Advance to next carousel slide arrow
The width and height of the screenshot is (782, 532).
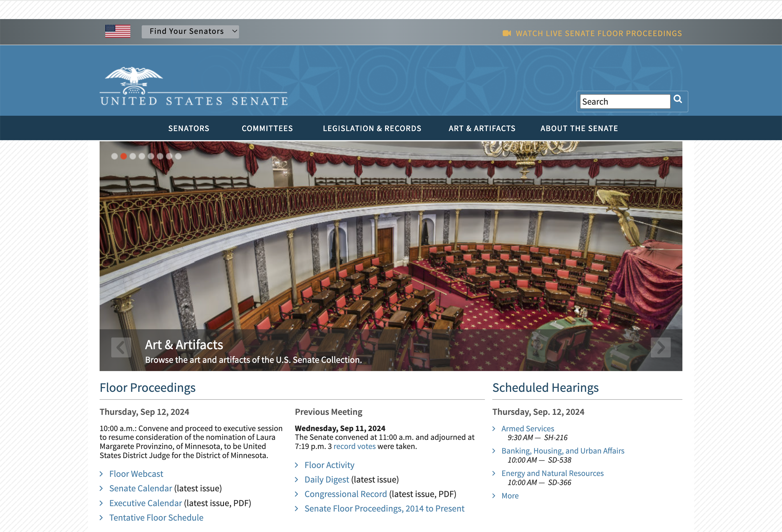pos(660,347)
